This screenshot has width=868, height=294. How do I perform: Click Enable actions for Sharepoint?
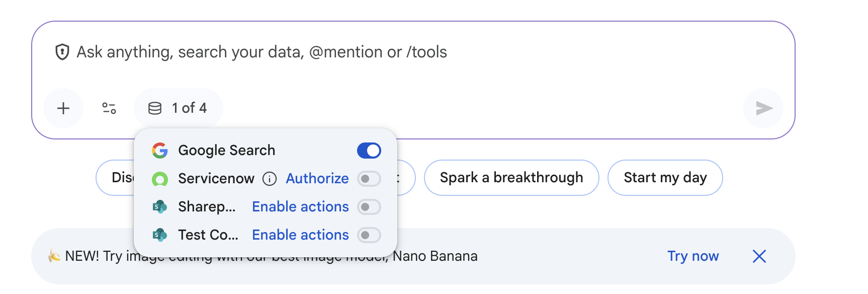300,206
